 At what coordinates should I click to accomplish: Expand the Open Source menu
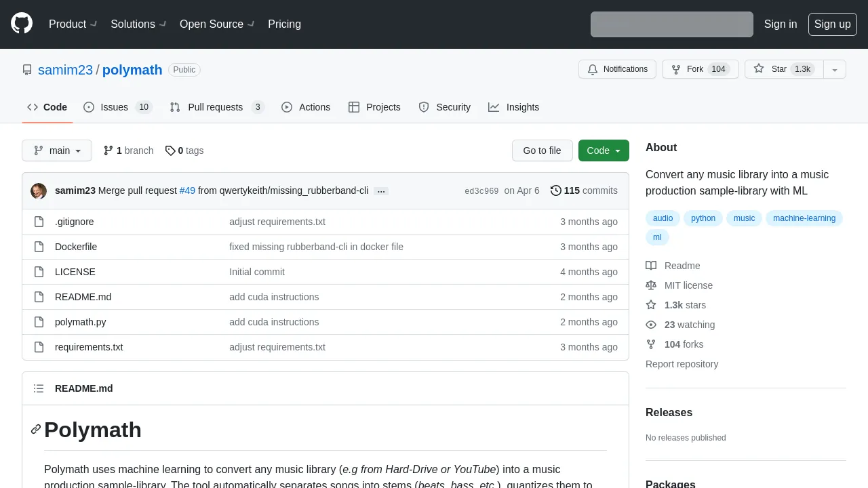coord(218,24)
